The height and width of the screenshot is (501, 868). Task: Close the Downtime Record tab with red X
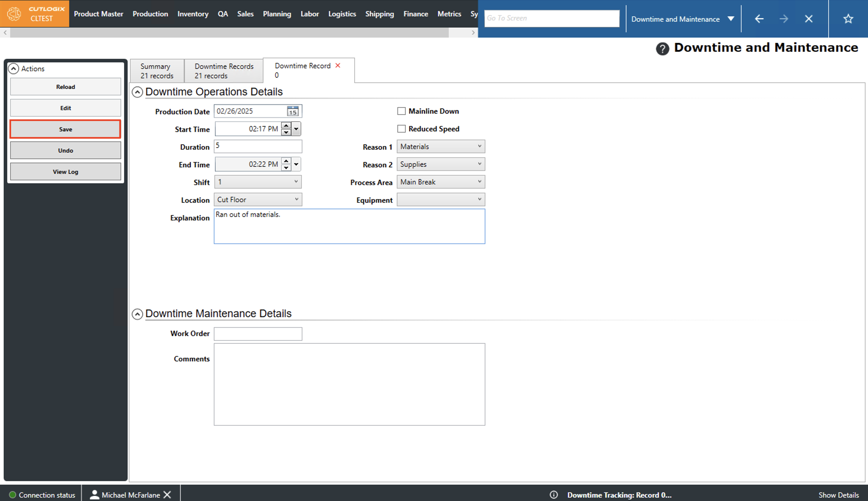point(338,66)
